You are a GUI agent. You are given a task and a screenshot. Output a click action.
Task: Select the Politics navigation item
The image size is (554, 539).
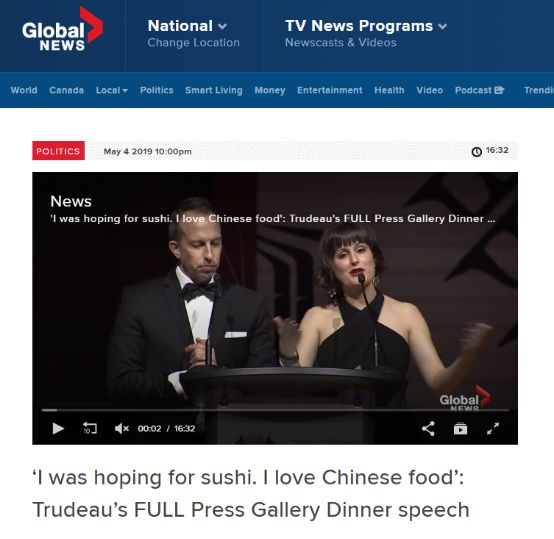157,90
